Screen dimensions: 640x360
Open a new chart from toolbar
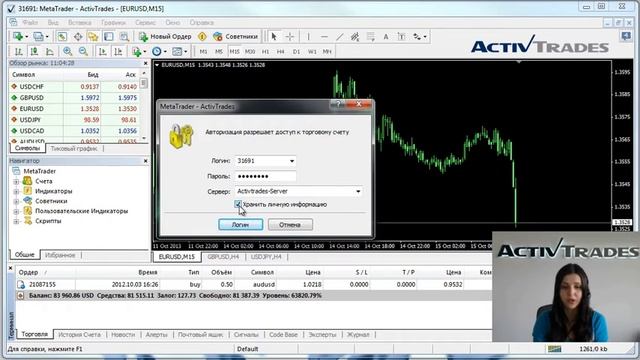(18, 37)
